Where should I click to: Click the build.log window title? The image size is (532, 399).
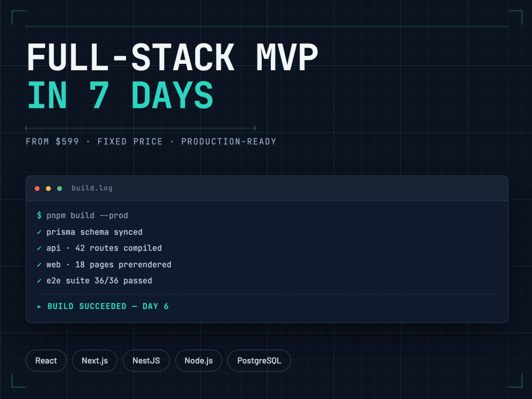pos(92,188)
